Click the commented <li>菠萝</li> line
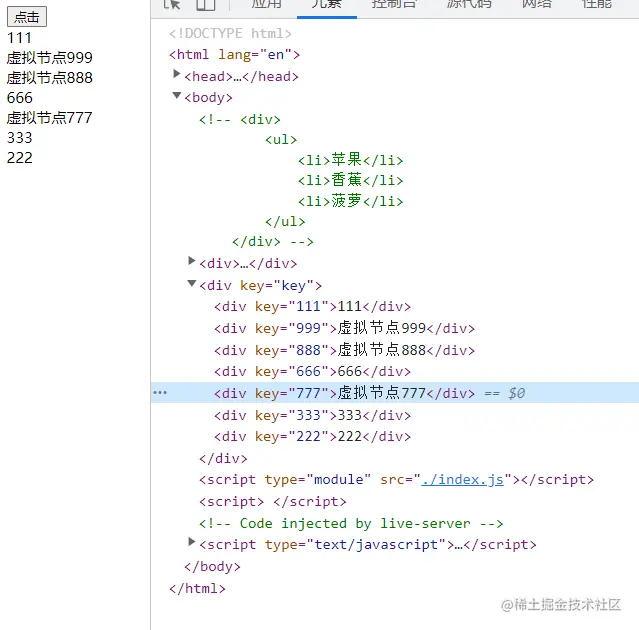The width and height of the screenshot is (639, 630). tap(350, 201)
